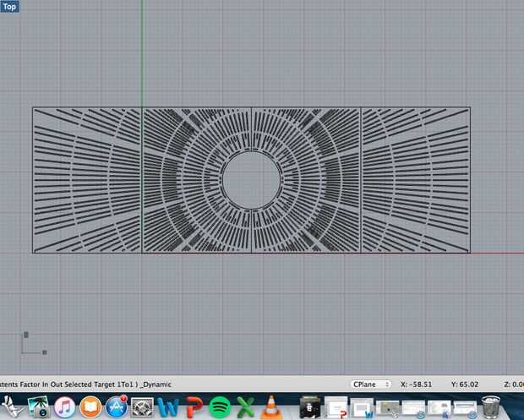Open the Top viewport label menu

click(x=9, y=7)
